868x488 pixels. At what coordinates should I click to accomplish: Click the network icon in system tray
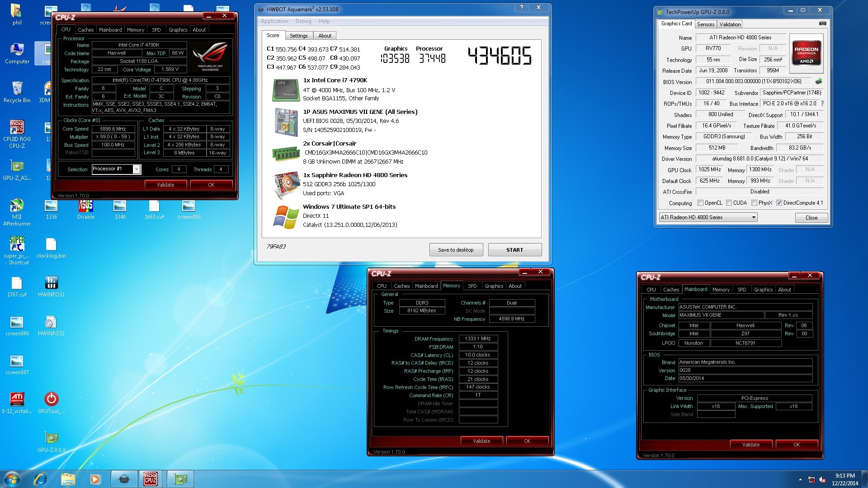pos(811,480)
